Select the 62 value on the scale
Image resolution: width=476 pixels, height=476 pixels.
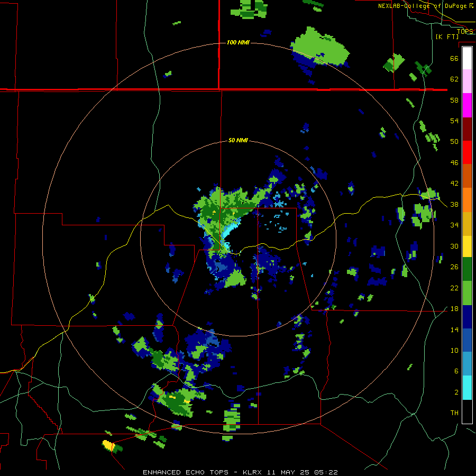pos(454,79)
